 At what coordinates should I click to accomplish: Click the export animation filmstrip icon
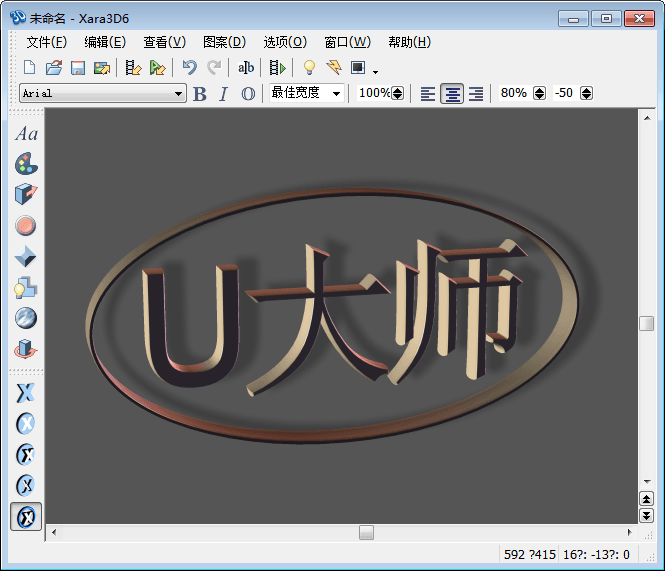133,67
